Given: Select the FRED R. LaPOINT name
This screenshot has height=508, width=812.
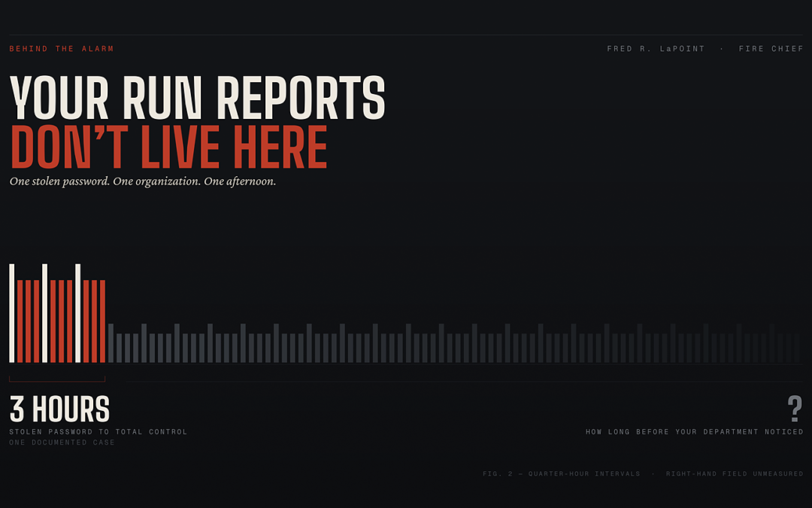Looking at the screenshot, I should click(656, 49).
